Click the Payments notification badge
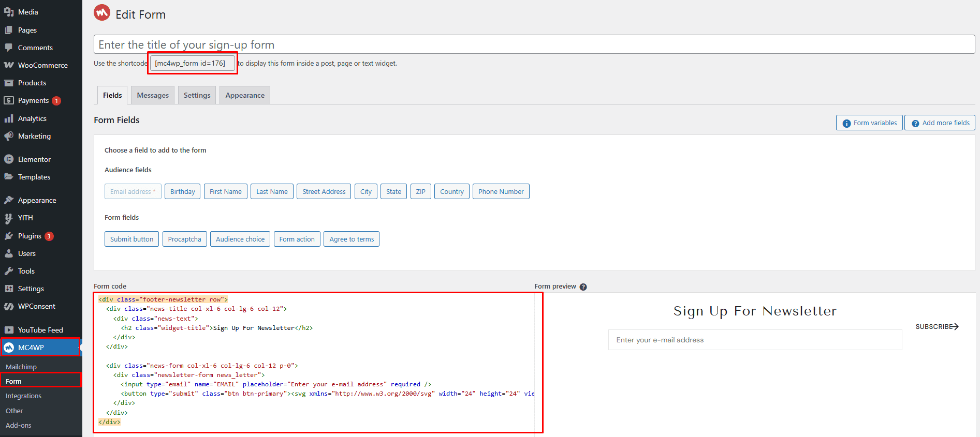 56,101
